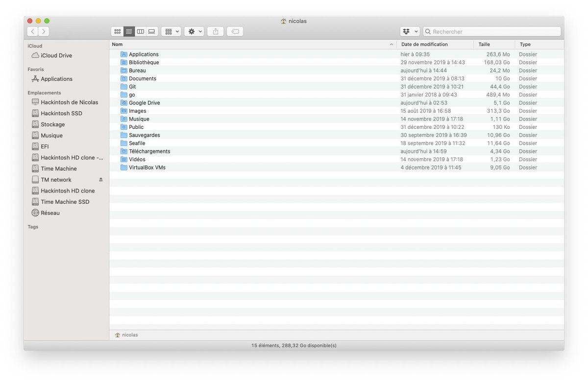Image resolution: width=588 pixels, height=382 pixels.
Task: Switch to gallery view mode
Action: (x=152, y=31)
